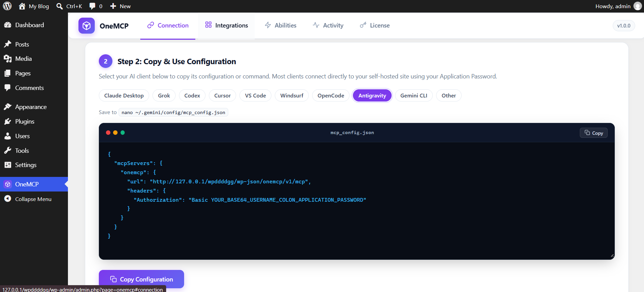644x292 pixels.
Task: Choose Antigravity client
Action: (372, 95)
